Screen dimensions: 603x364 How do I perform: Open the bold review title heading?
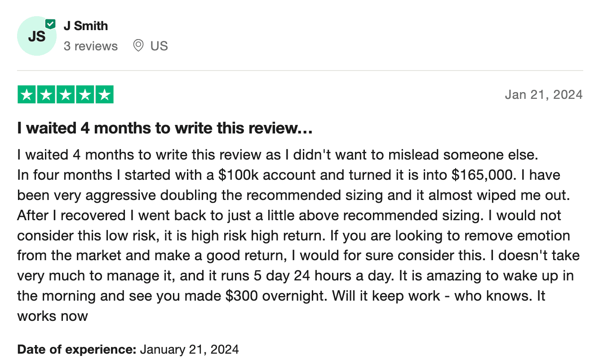click(164, 129)
